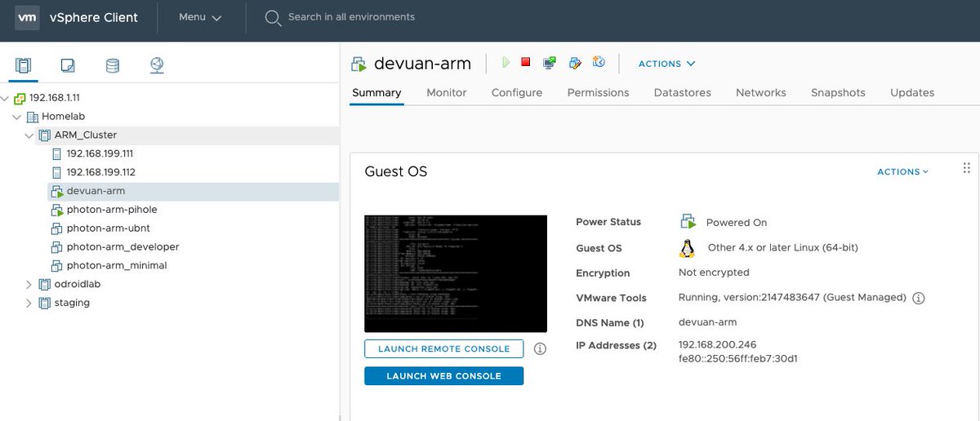The height and width of the screenshot is (421, 980).
Task: Open the Datastores tab
Action: [x=683, y=92]
